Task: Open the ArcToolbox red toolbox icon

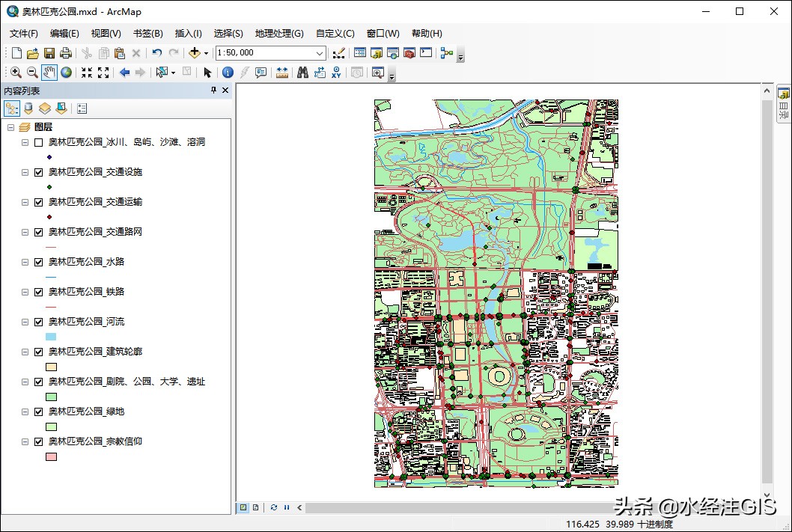Action: 409,53
